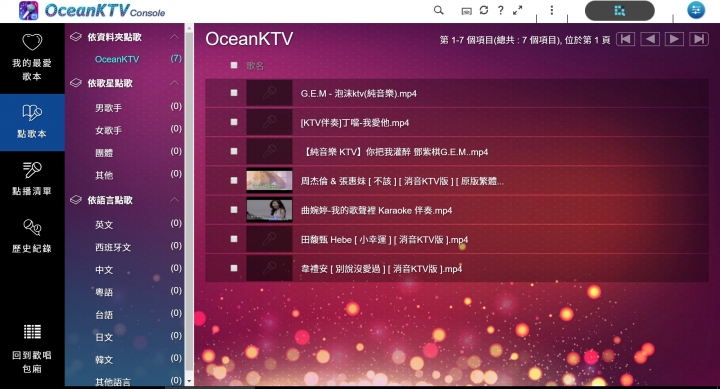Click the sidebar scrollbar down arrow
Image resolution: width=720 pixels, height=389 pixels.
click(189, 381)
